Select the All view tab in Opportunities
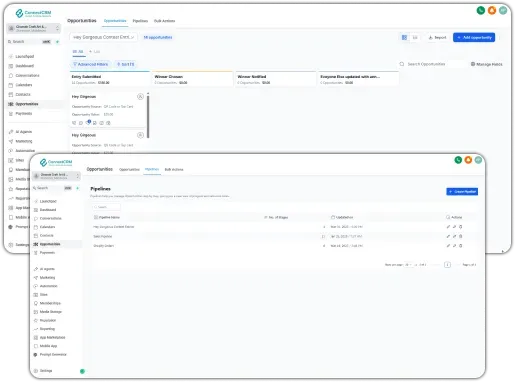Viewport: 515px width, 382px height. click(78, 52)
